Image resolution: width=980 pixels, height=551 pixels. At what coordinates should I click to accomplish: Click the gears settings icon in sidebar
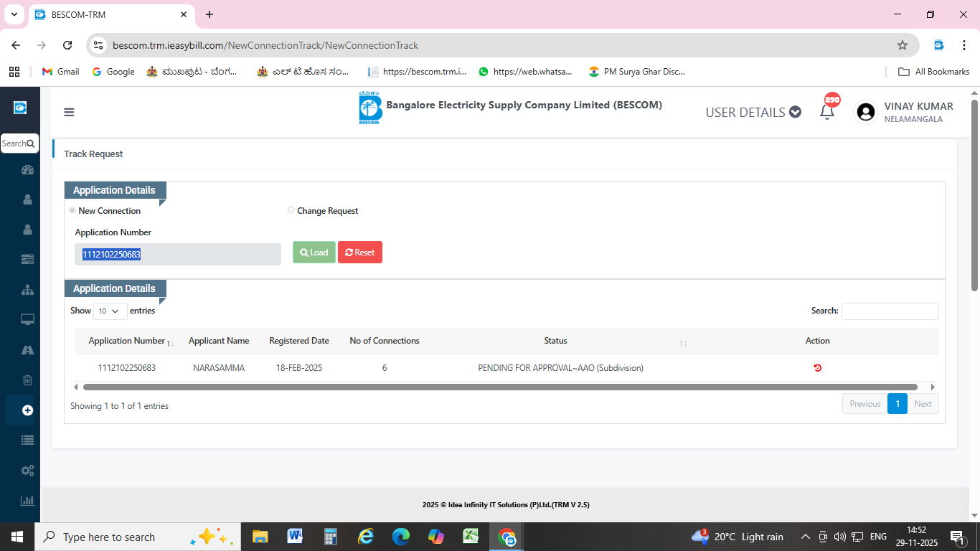[x=27, y=471]
